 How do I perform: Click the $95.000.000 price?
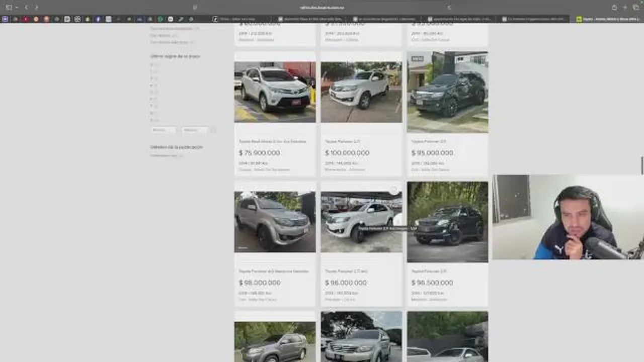(432, 153)
